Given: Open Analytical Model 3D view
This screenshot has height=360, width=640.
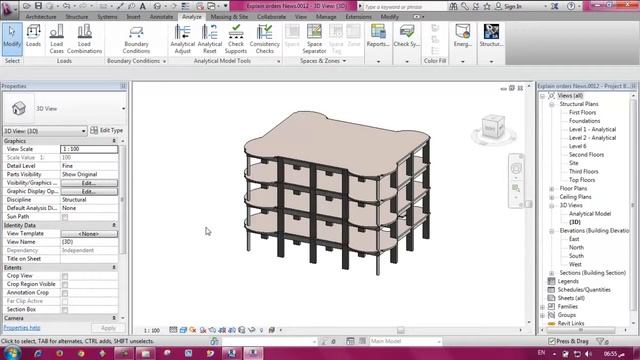Looking at the screenshot, I should pos(590,214).
